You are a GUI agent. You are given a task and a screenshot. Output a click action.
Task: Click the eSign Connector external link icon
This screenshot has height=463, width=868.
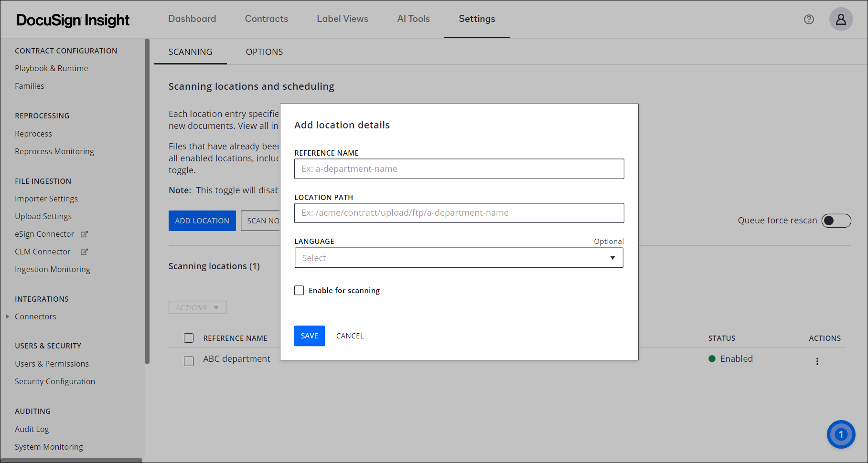tap(84, 234)
